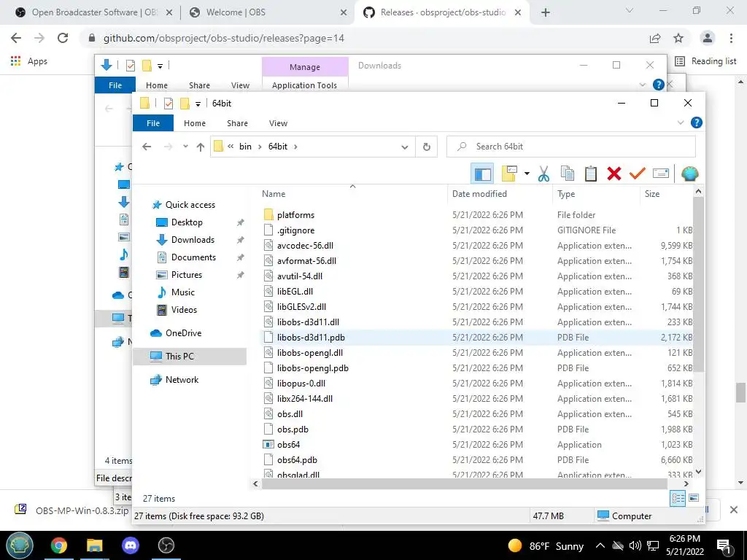Click the Rename toolbar icon

(x=661, y=174)
